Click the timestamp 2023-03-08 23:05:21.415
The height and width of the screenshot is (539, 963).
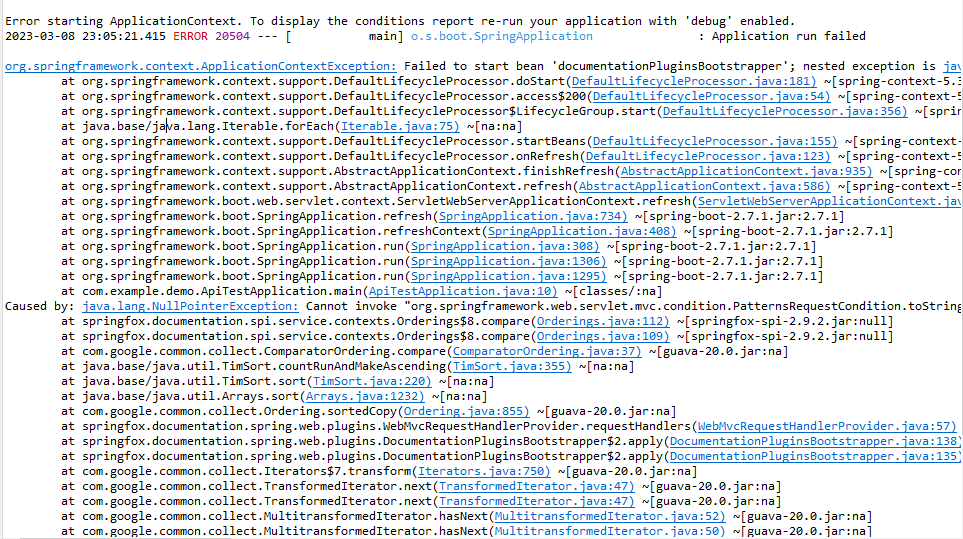tap(85, 36)
